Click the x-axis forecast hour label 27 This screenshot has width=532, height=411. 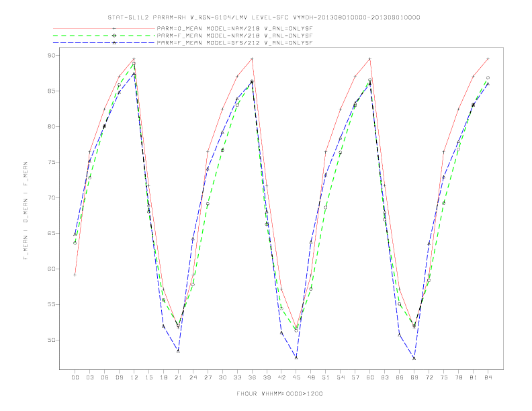208,377
